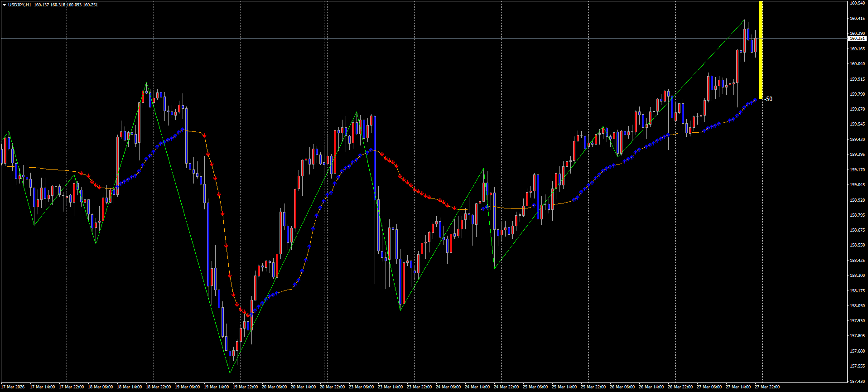
Task: Click the 23 Mar 06:00 time label
Action: (361, 387)
